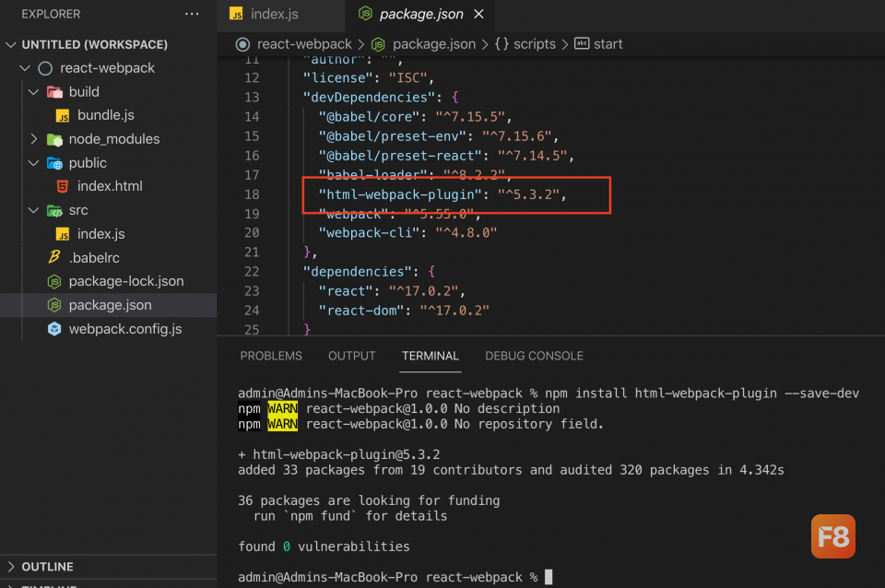
Task: Collapse the UNTITLED (WORKSPACE) section
Action: coord(11,44)
